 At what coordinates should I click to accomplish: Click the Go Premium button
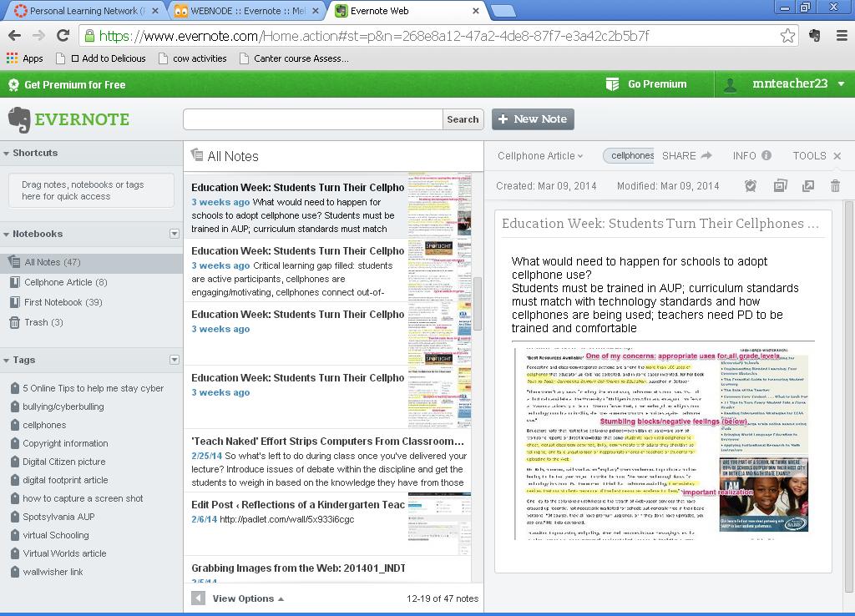point(647,84)
